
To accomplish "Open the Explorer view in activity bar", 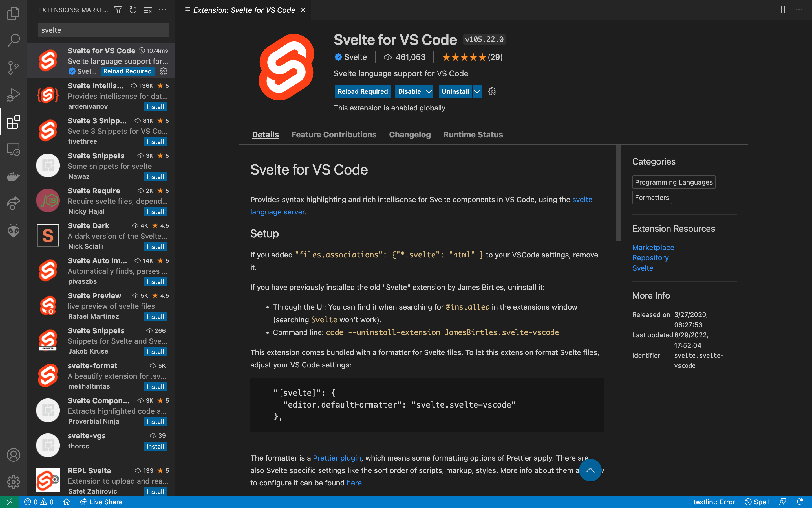I will pos(14,14).
